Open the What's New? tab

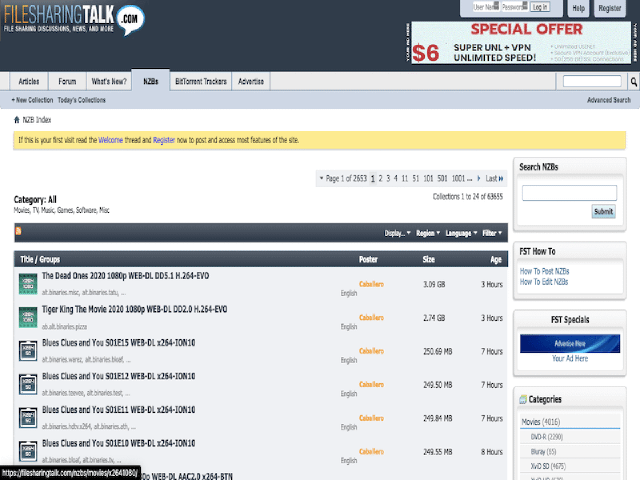click(109, 81)
